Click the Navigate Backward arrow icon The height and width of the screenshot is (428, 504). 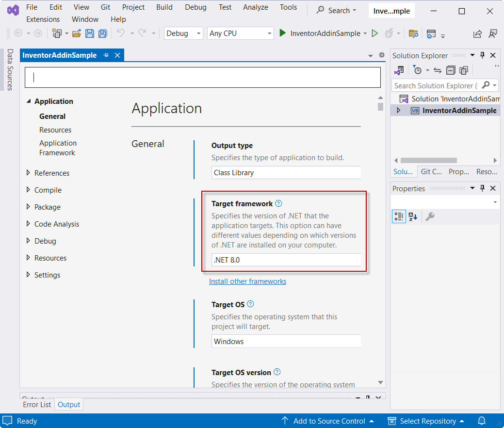point(18,33)
